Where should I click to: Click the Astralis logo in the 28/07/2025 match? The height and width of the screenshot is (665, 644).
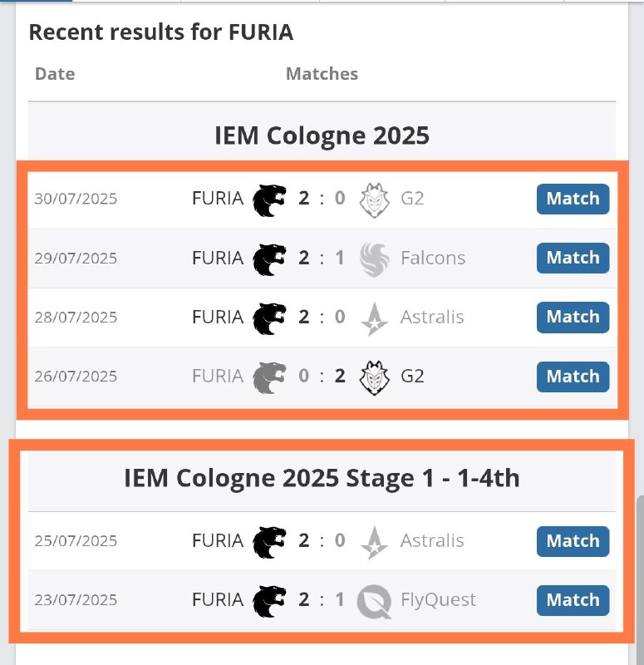(x=374, y=318)
